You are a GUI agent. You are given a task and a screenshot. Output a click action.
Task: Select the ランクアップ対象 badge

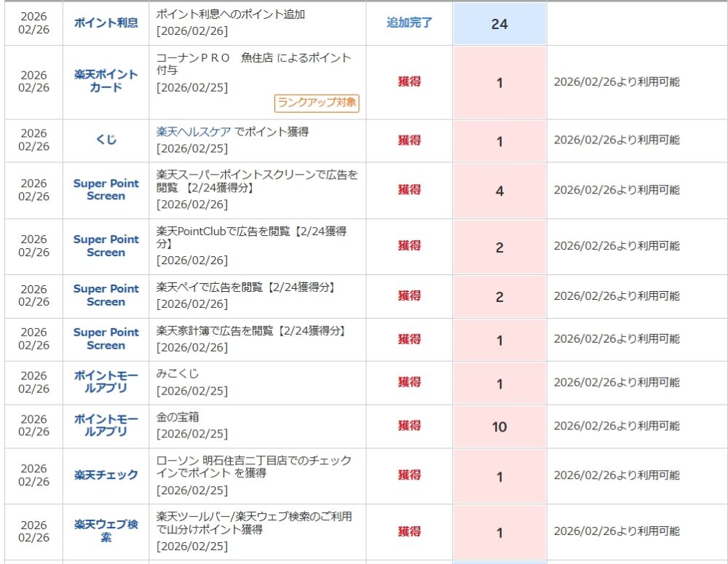pos(317,103)
